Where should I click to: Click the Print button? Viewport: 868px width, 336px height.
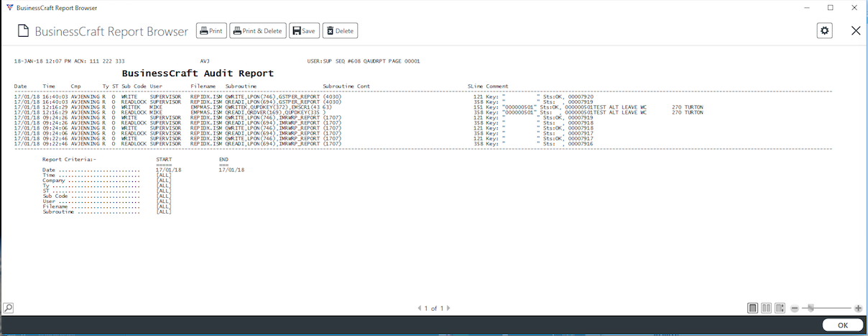tap(211, 31)
